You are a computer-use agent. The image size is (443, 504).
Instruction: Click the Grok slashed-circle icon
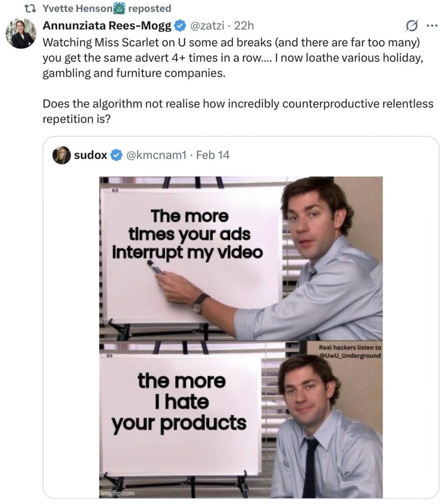click(x=412, y=26)
